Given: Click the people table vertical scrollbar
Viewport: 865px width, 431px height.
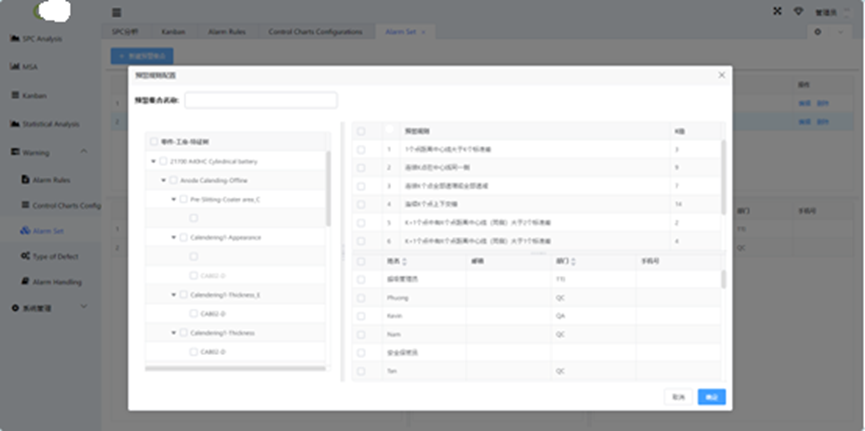Looking at the screenshot, I should pyautogui.click(x=724, y=279).
